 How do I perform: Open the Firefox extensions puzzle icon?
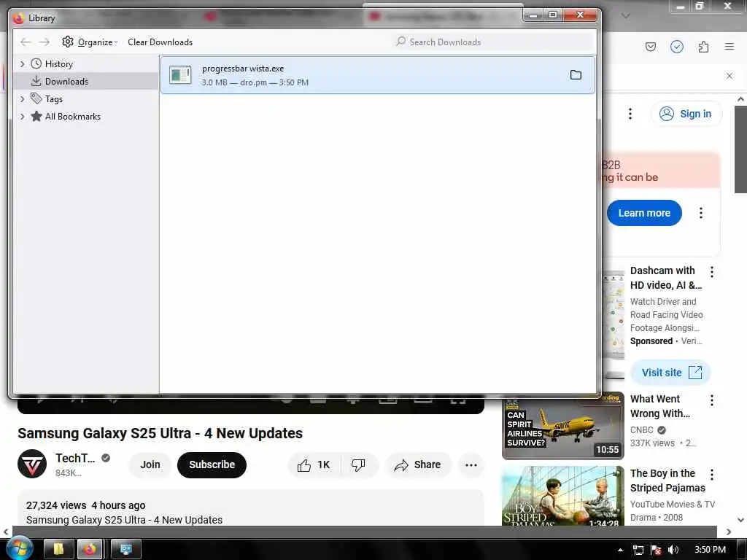coord(703,47)
